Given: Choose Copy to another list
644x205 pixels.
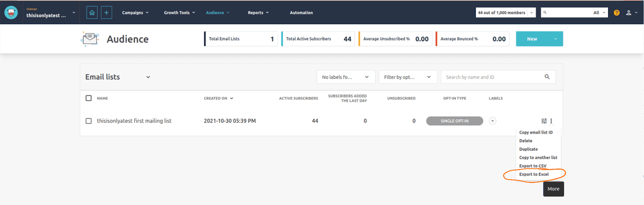Looking at the screenshot, I should tap(538, 157).
